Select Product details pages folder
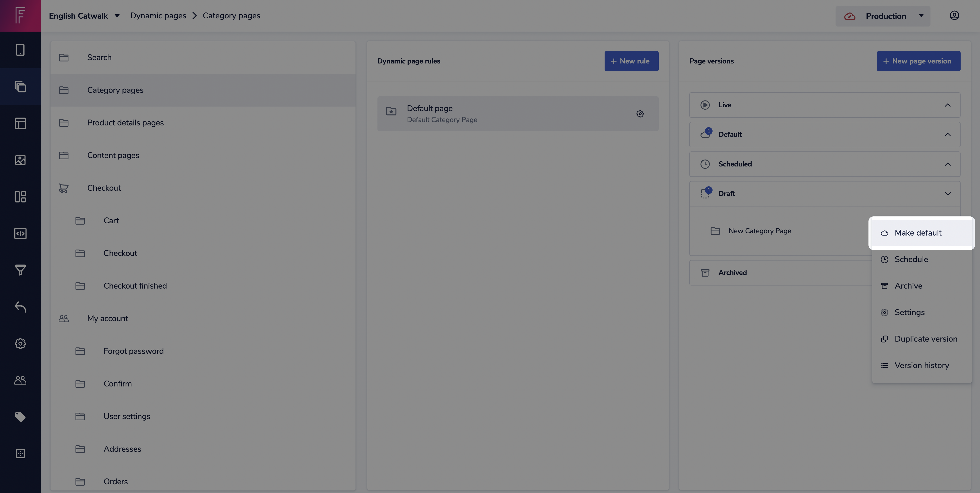980x493 pixels. tap(125, 123)
